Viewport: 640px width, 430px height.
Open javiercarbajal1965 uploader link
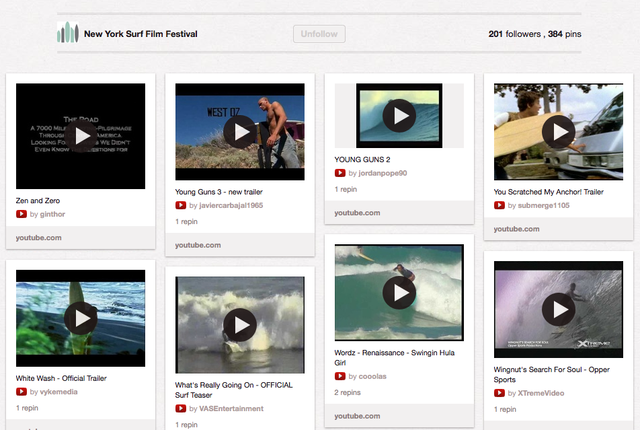click(231, 205)
